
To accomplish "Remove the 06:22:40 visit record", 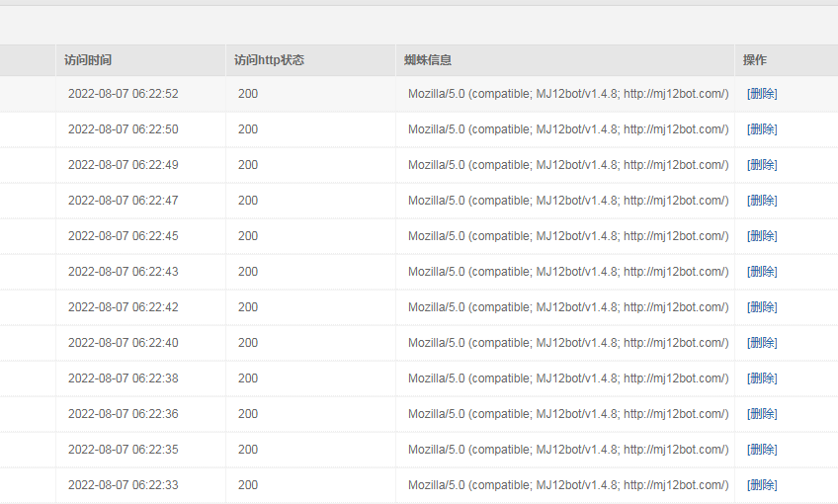I will click(762, 343).
